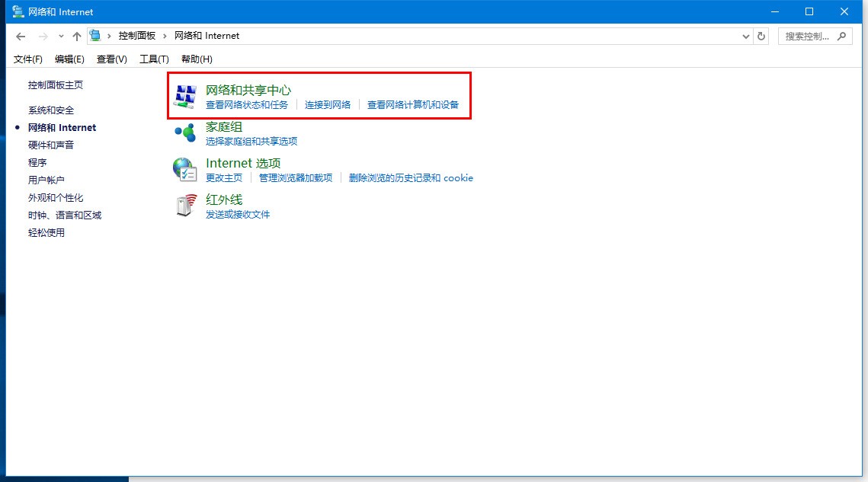This screenshot has width=868, height=482.
Task: Click the 搜索控制面板 search box
Action: click(806, 36)
